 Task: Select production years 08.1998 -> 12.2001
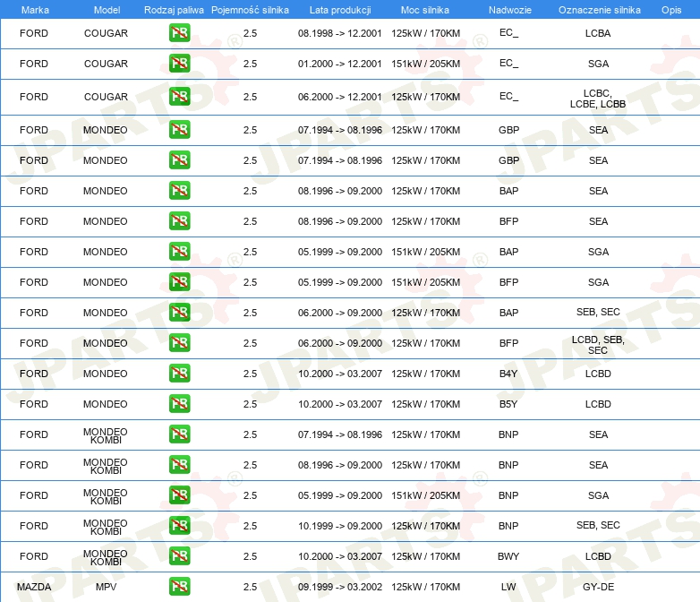point(340,33)
